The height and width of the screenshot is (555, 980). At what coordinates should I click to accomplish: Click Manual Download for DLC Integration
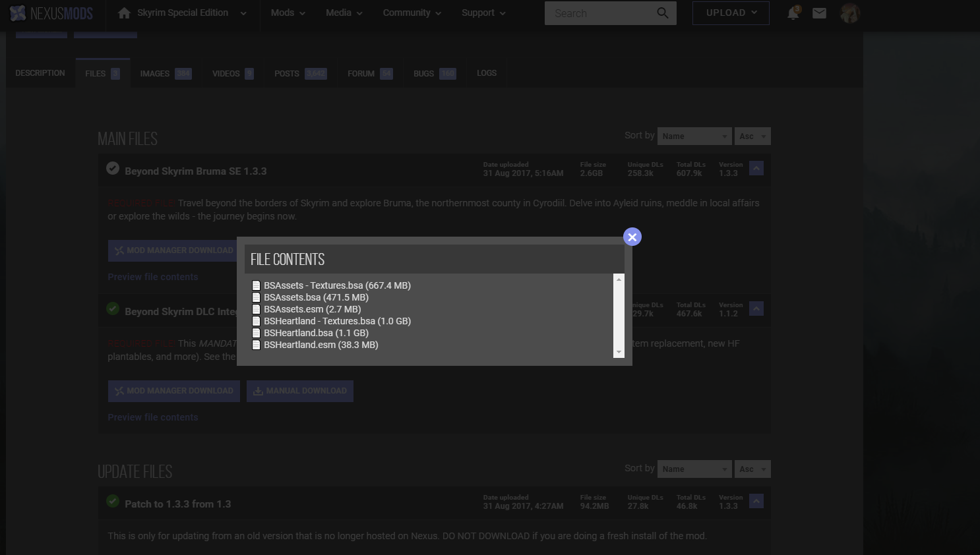click(x=300, y=391)
